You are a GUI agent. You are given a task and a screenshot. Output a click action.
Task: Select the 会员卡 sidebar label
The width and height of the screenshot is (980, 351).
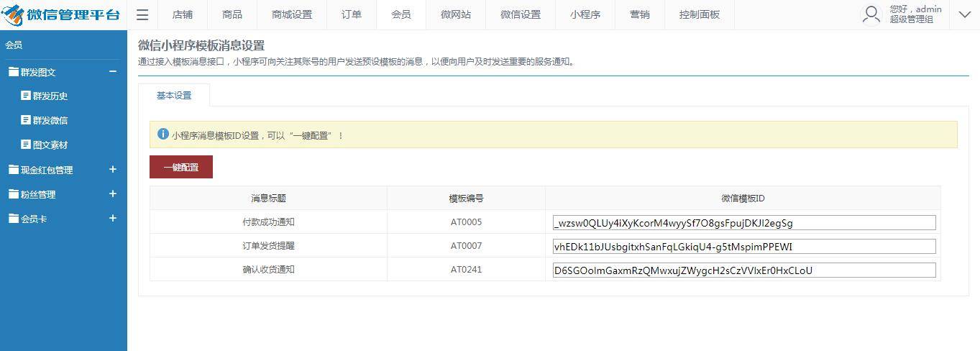pos(34,219)
